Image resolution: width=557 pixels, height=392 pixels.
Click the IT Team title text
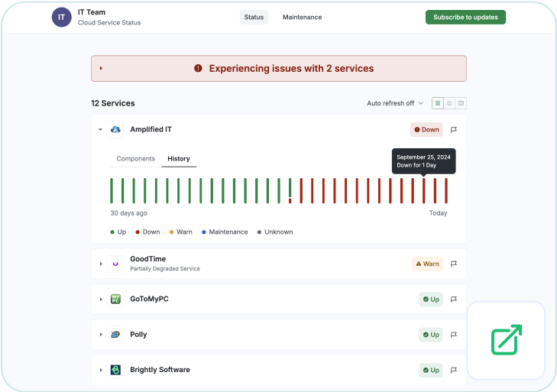pyautogui.click(x=92, y=12)
